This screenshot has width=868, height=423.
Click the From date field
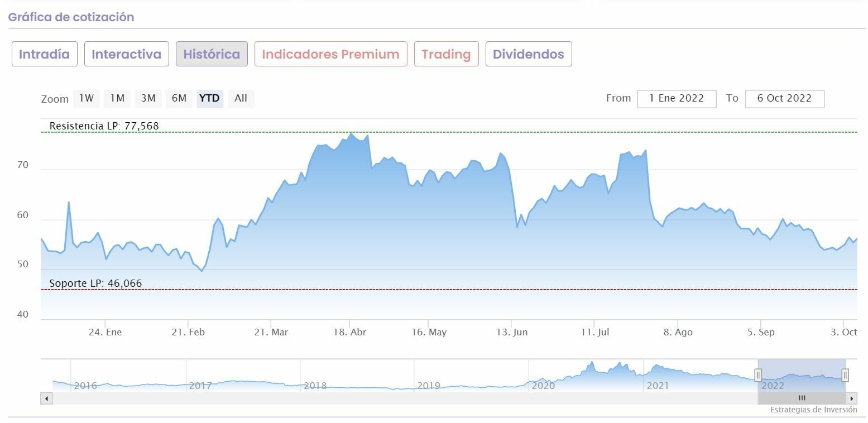click(677, 98)
